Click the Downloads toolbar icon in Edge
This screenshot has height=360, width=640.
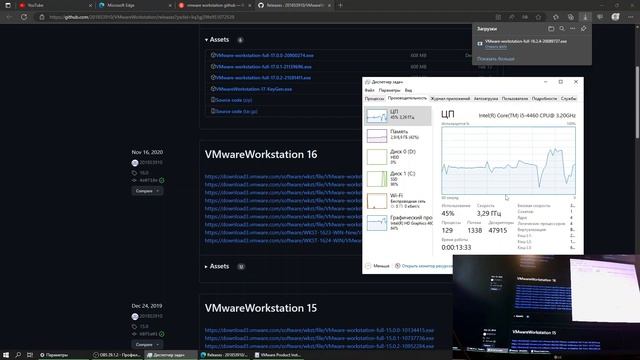[585, 17]
